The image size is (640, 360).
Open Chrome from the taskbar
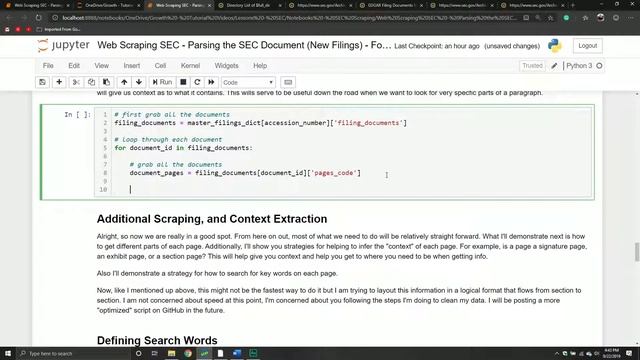tap(188, 353)
